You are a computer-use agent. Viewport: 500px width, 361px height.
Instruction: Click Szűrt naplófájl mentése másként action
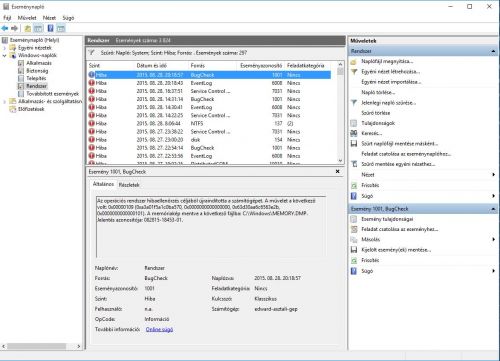pos(399,144)
